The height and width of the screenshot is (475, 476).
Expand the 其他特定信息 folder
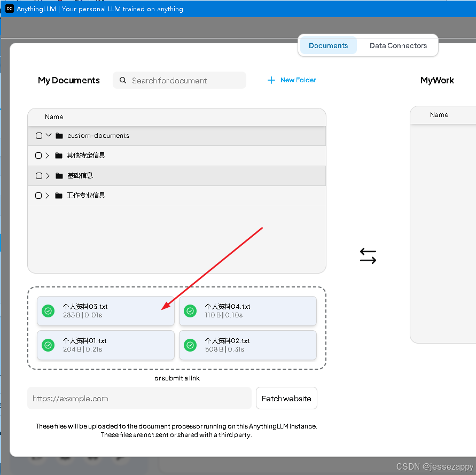click(x=48, y=155)
